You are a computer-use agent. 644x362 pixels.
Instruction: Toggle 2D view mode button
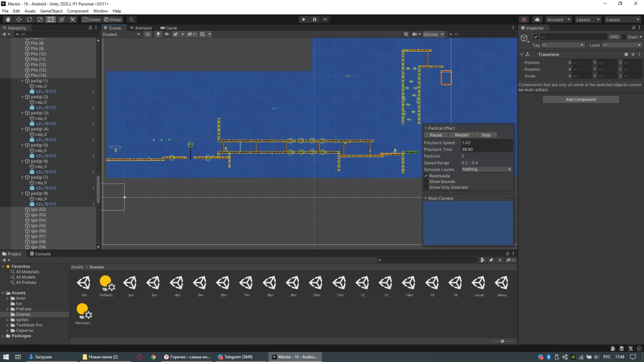(x=147, y=34)
